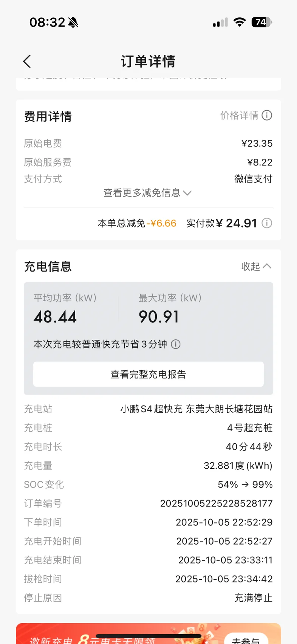The image size is (297, 644).
Task: Tap the 最大功率 value 90.91
Action: [159, 317]
